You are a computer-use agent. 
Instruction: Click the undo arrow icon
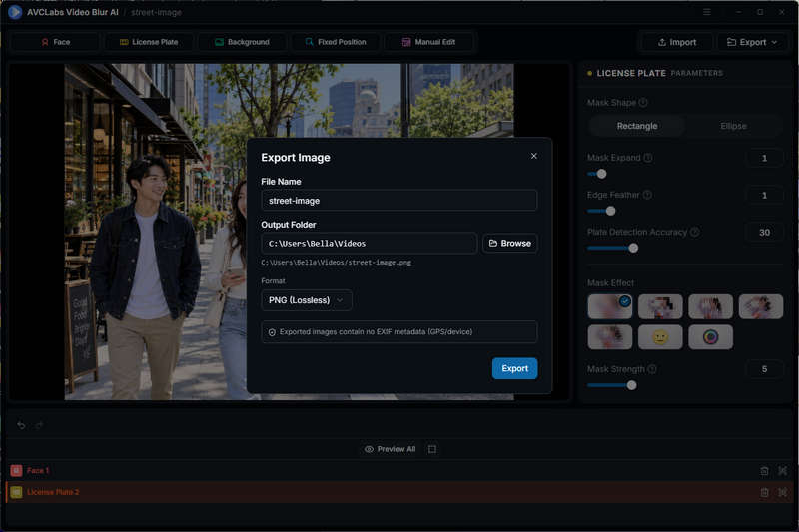coord(21,425)
